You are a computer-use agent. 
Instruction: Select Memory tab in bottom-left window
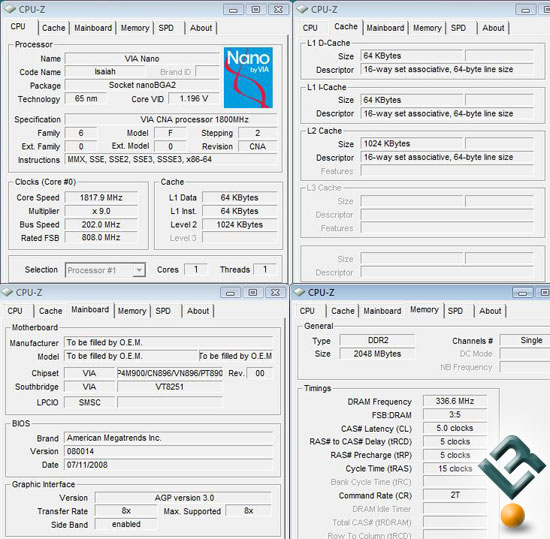click(x=132, y=311)
